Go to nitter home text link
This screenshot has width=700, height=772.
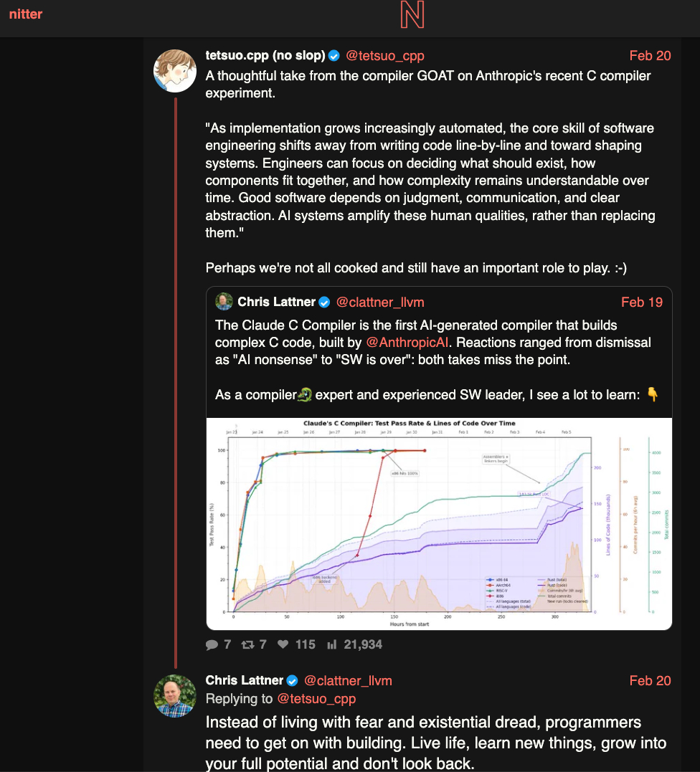click(26, 14)
